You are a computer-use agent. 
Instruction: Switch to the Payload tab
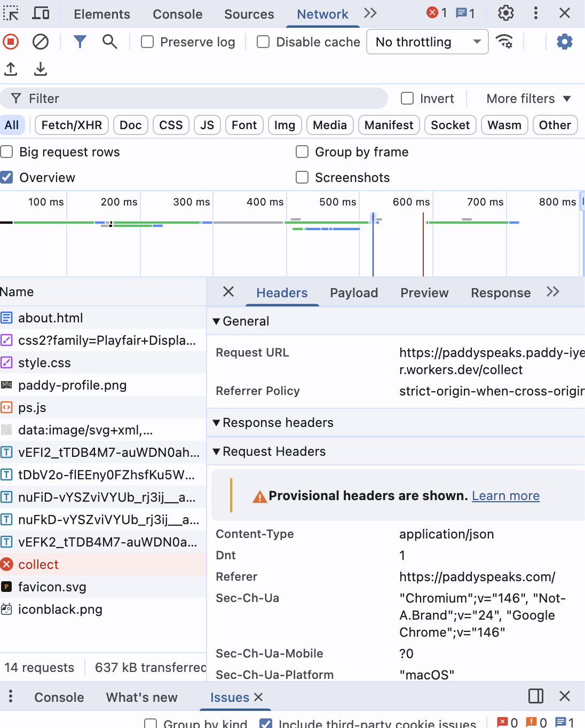(354, 292)
